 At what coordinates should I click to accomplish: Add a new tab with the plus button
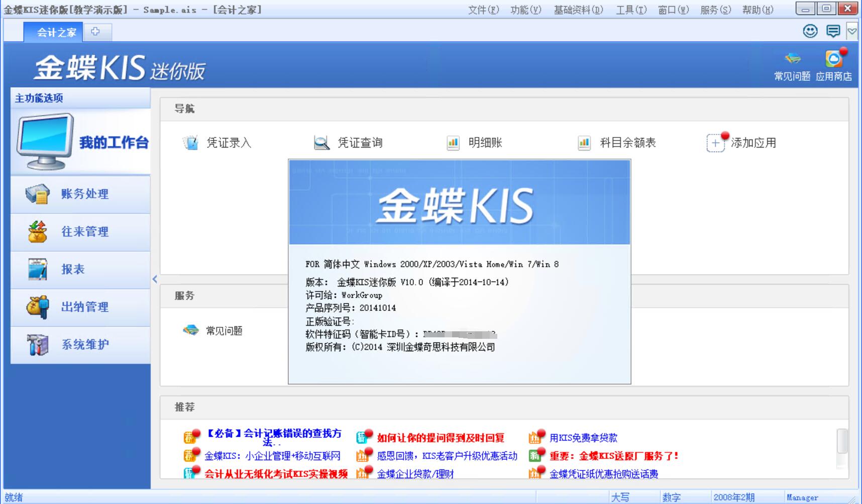[95, 32]
